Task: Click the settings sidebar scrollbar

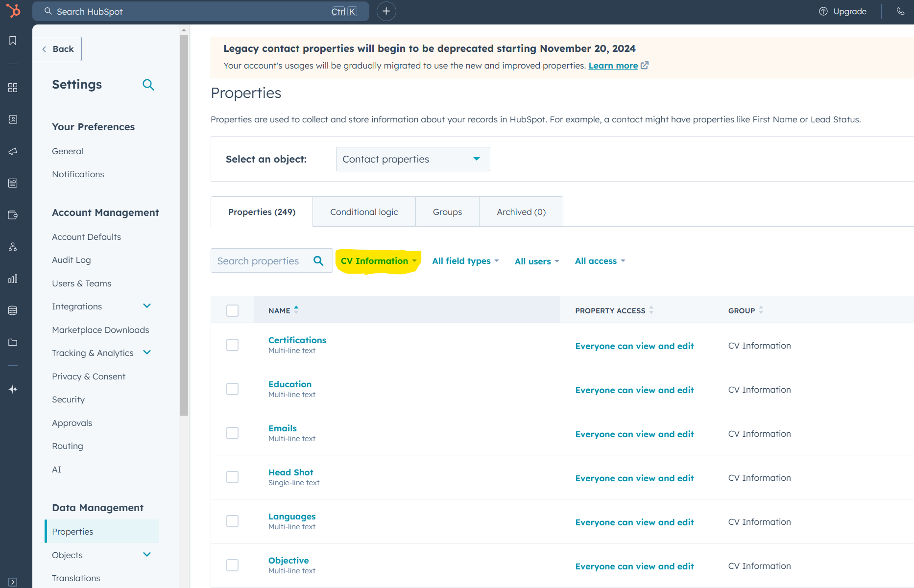Action: tap(184, 225)
